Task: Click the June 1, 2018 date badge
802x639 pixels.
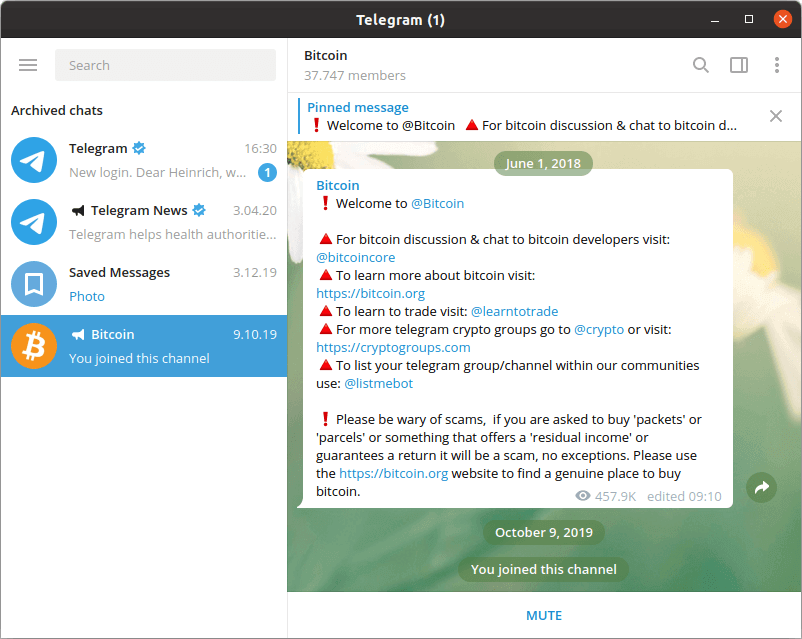Action: [543, 163]
